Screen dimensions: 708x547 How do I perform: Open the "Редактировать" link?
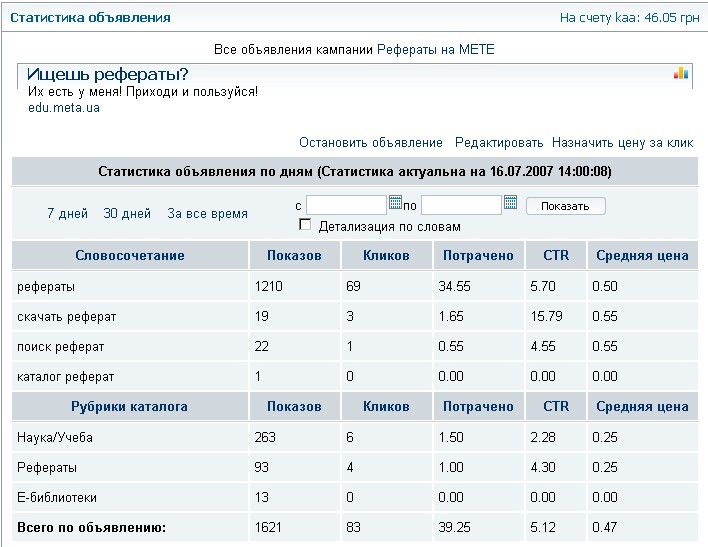point(499,143)
